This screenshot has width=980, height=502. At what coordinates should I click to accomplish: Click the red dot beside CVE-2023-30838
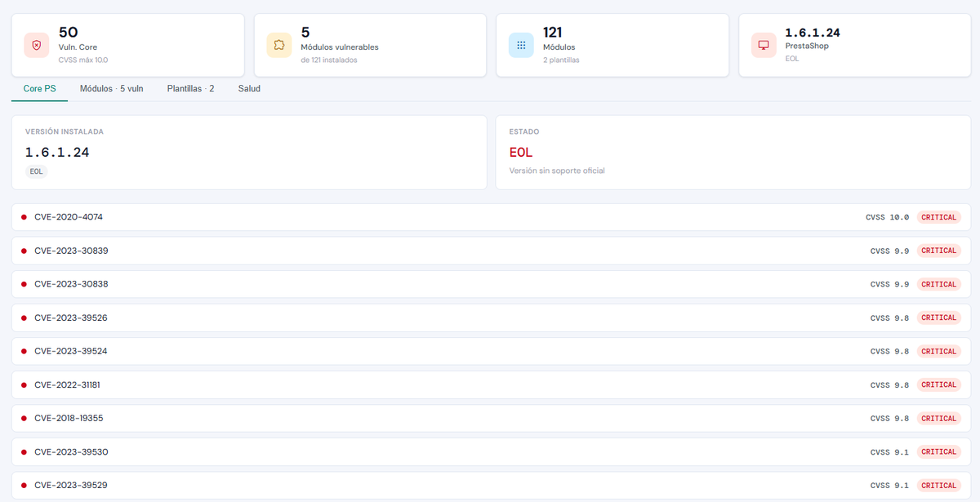(24, 284)
